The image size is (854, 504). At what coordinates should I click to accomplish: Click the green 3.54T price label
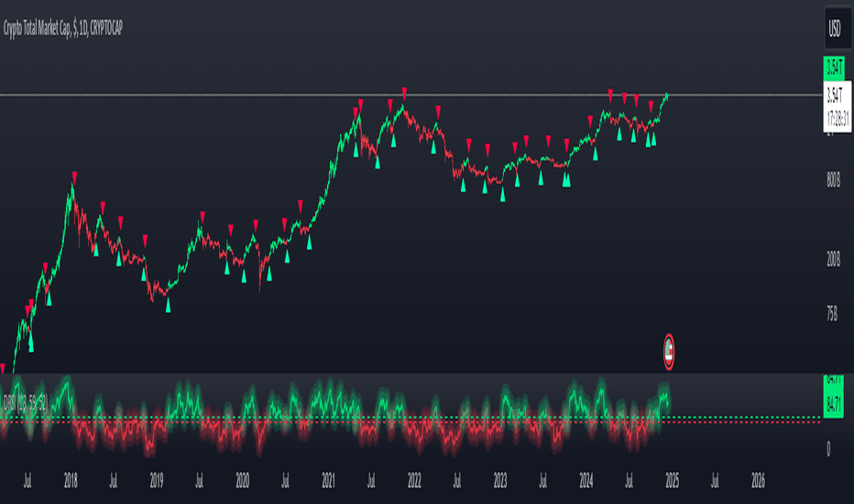(833, 68)
